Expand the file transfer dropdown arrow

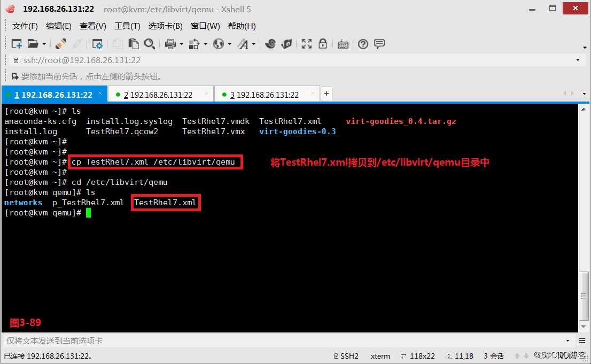tap(205, 44)
